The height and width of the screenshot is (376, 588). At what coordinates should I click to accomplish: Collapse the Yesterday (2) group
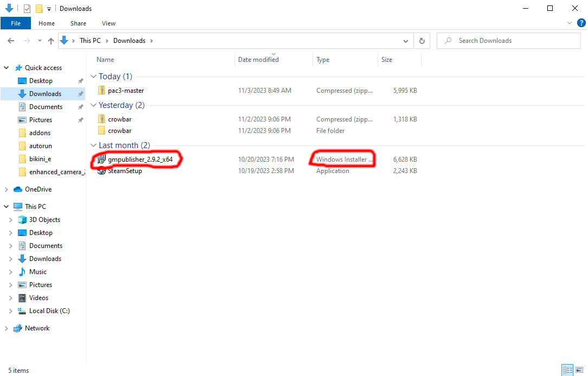click(x=93, y=105)
